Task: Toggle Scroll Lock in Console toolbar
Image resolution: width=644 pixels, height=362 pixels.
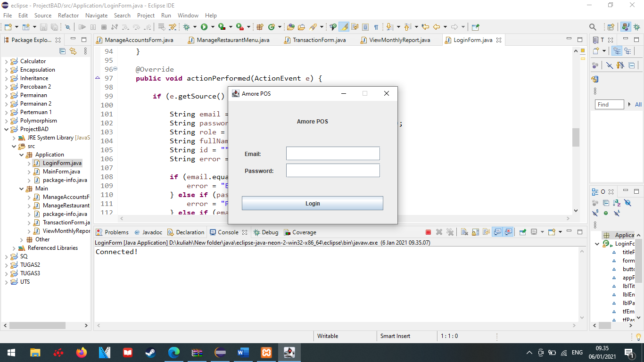Action: 476,232
